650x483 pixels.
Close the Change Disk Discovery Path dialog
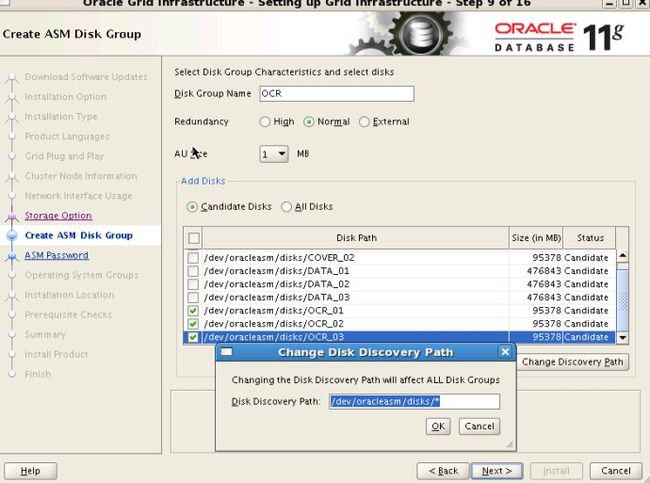[x=505, y=352]
